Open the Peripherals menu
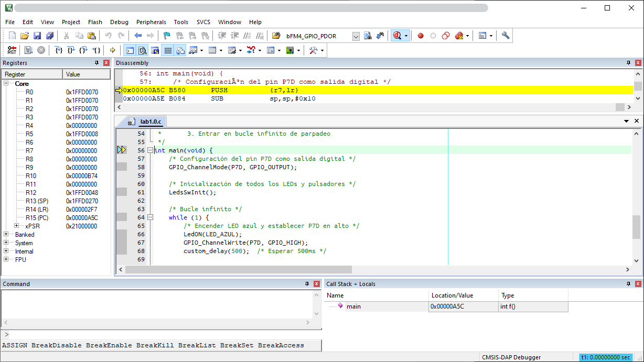This screenshot has width=644, height=362. [x=151, y=22]
